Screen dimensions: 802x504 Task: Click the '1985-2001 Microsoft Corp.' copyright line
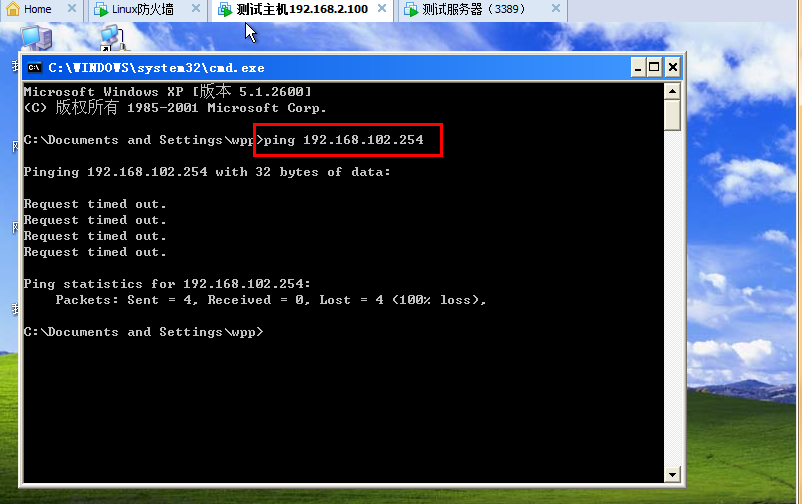click(x=175, y=107)
